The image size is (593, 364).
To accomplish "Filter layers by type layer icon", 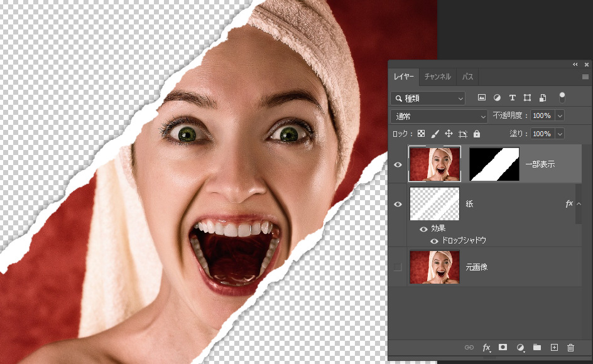I will click(x=512, y=97).
